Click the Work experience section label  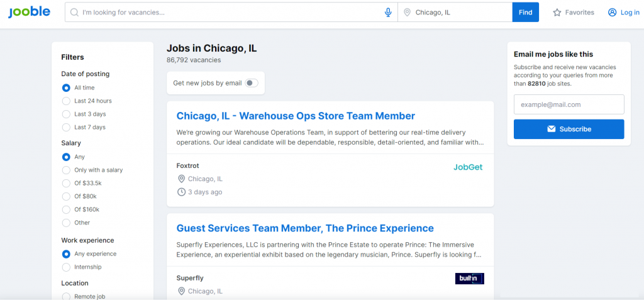point(87,240)
